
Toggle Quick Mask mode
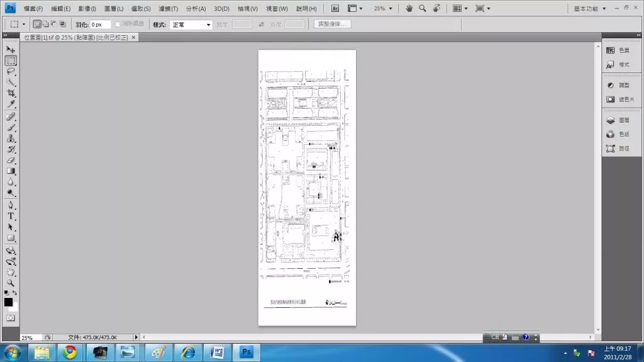[x=11, y=318]
